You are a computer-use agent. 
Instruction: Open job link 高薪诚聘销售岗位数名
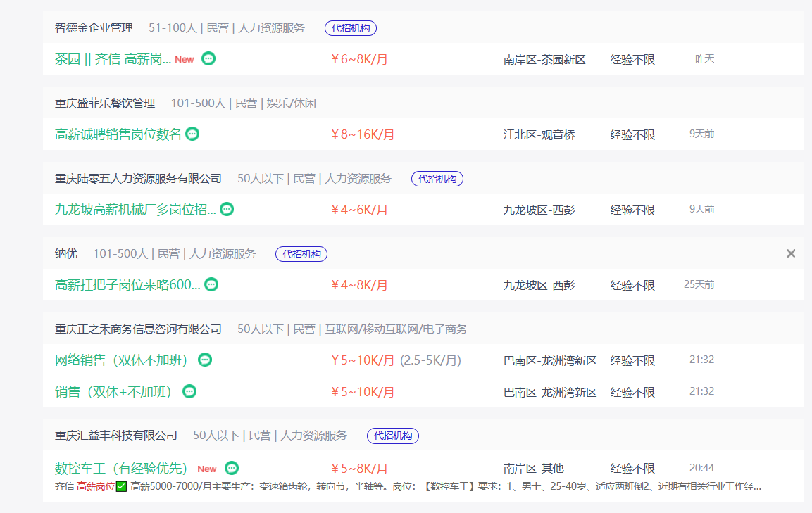pyautogui.click(x=118, y=134)
